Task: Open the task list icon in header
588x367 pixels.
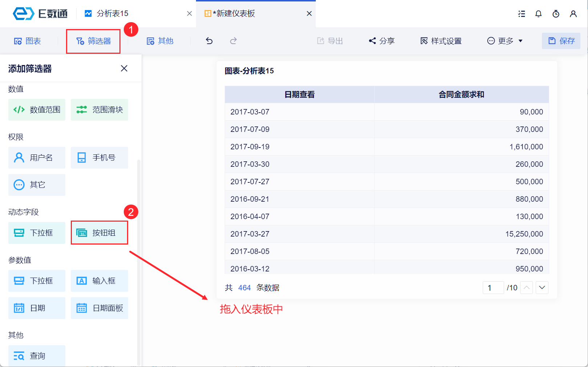Action: pos(522,14)
